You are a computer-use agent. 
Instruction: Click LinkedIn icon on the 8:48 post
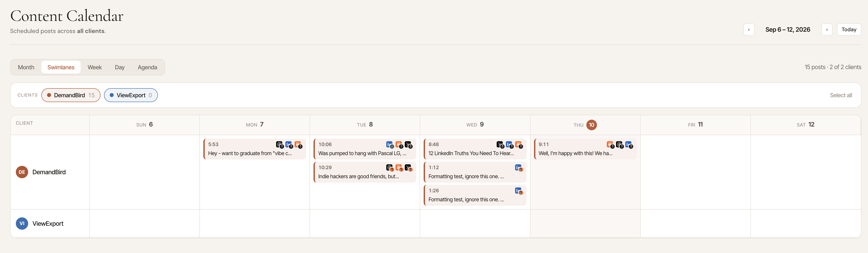pos(509,144)
